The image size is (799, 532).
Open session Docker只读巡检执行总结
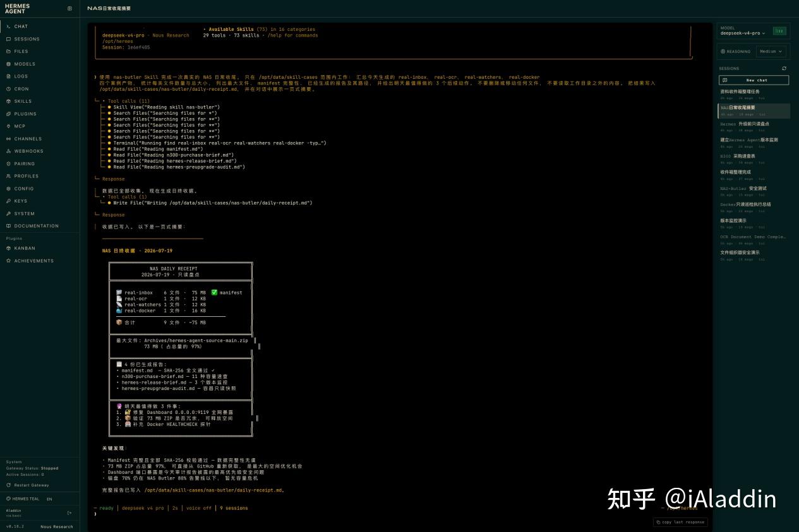coord(754,207)
